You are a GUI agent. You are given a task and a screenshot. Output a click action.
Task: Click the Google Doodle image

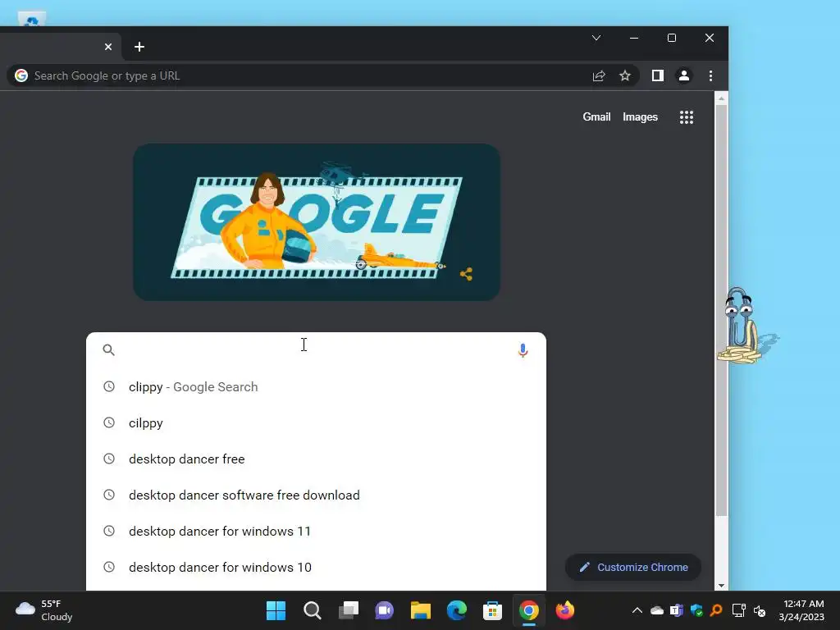[317, 221]
